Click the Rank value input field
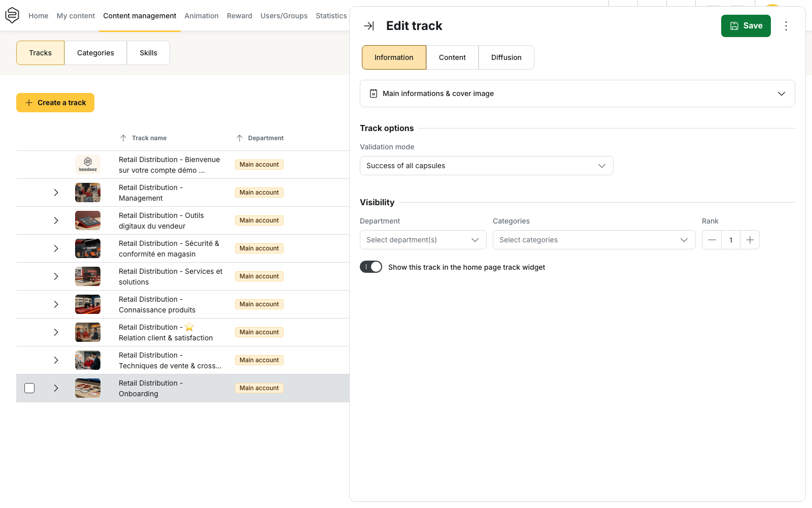 coord(731,240)
